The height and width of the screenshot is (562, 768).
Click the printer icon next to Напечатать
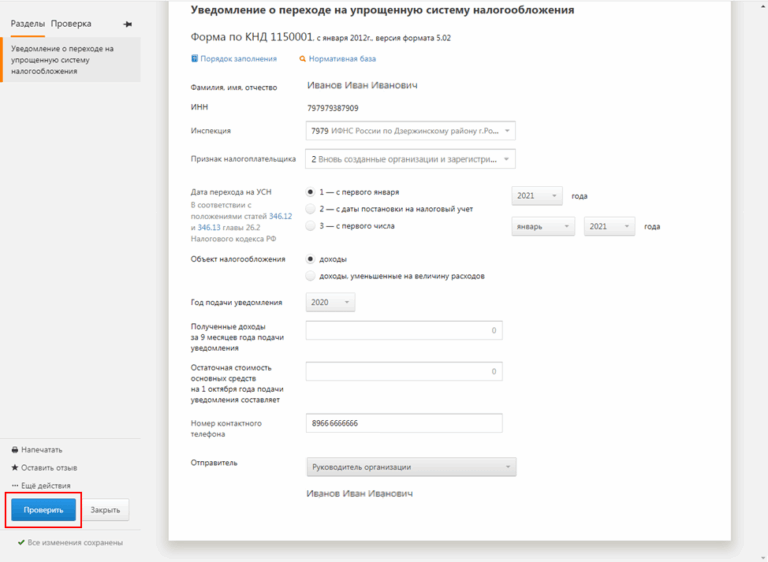[15, 450]
